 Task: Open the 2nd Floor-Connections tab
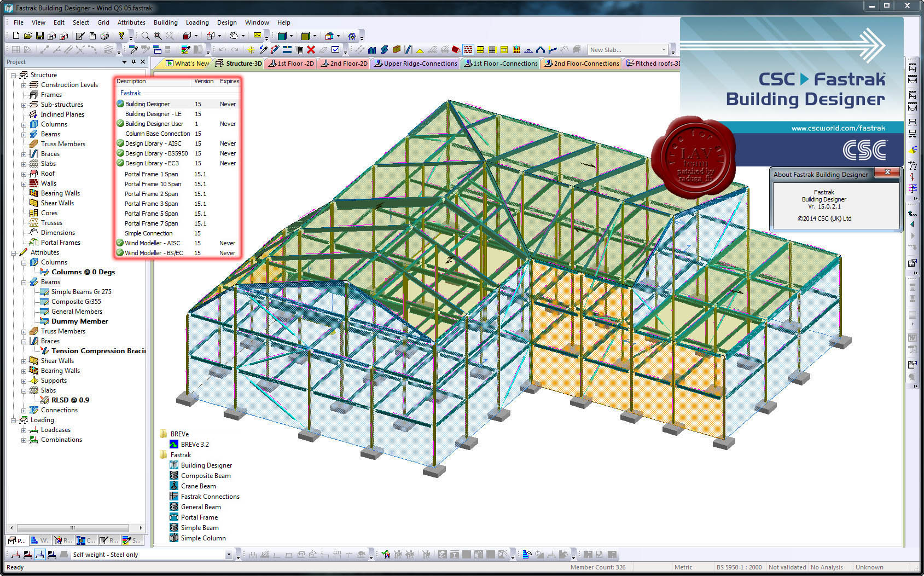(x=582, y=64)
